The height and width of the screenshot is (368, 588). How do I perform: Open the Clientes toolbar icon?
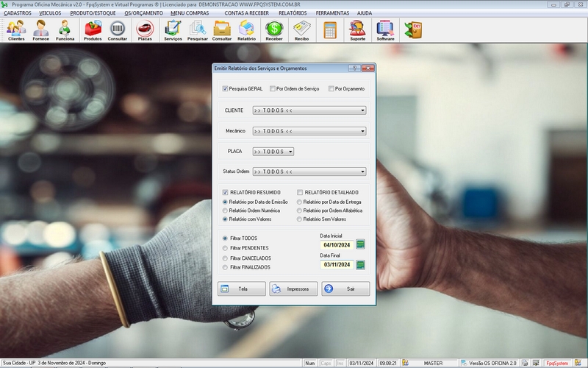[x=16, y=30]
